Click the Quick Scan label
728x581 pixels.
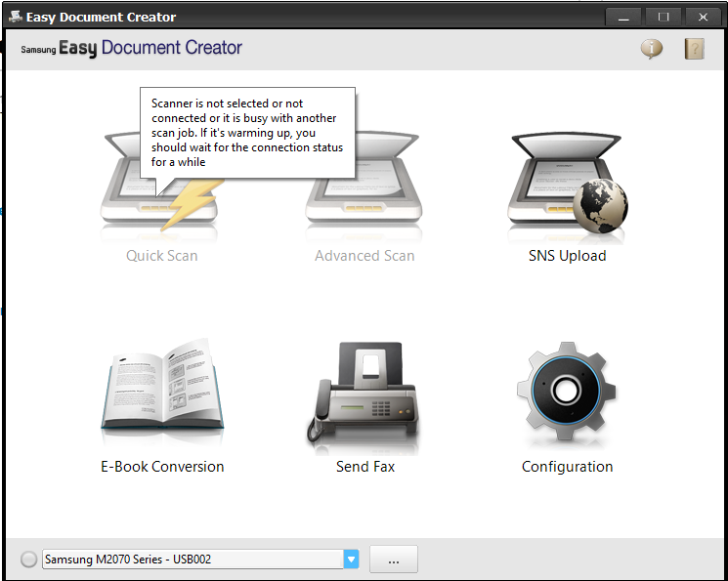click(x=162, y=256)
